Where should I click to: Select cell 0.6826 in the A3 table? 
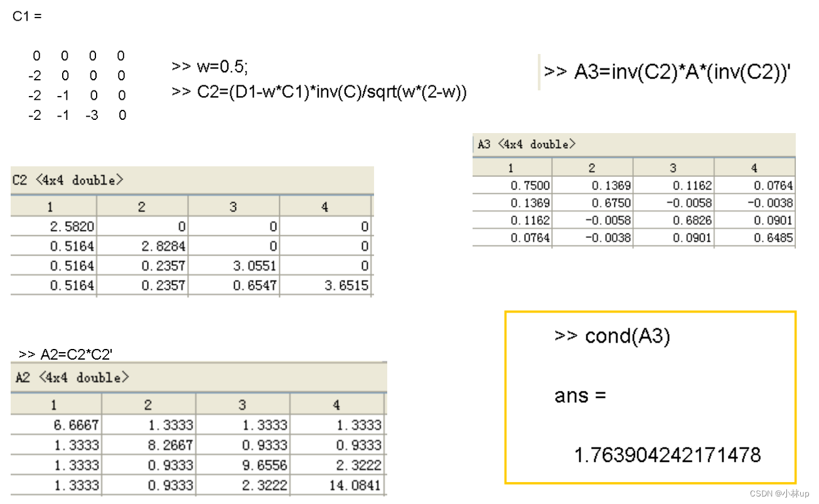point(673,220)
